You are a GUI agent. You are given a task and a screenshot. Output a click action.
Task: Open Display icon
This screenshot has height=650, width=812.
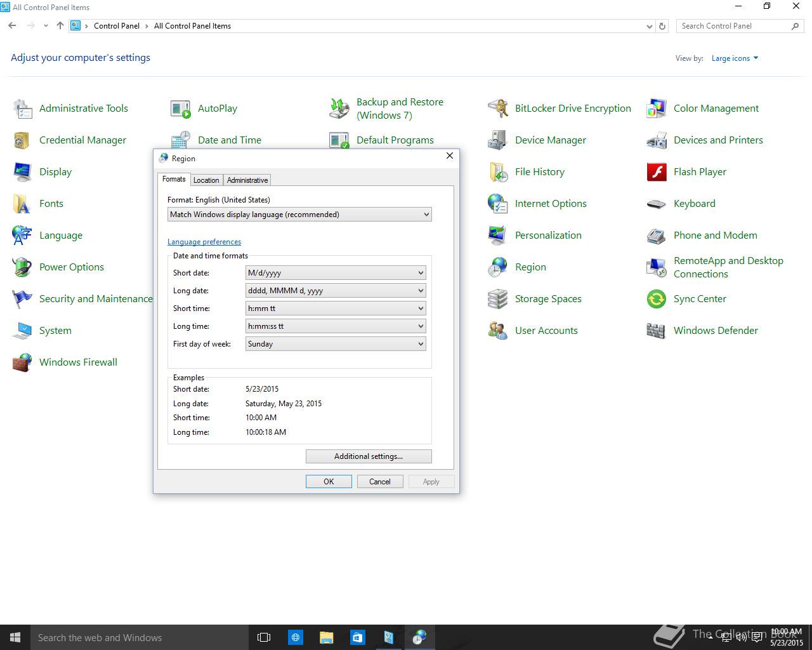(x=23, y=172)
